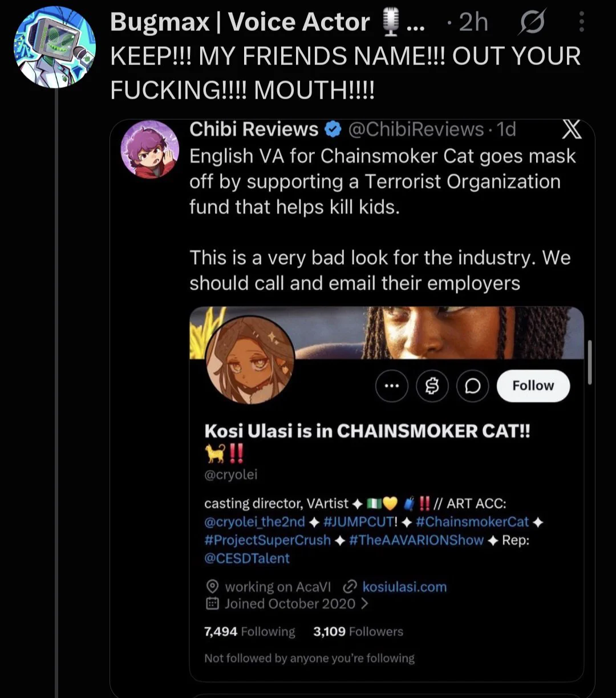Click the scrollbar beside the profile banner
The width and height of the screenshot is (616, 698).
(589, 363)
